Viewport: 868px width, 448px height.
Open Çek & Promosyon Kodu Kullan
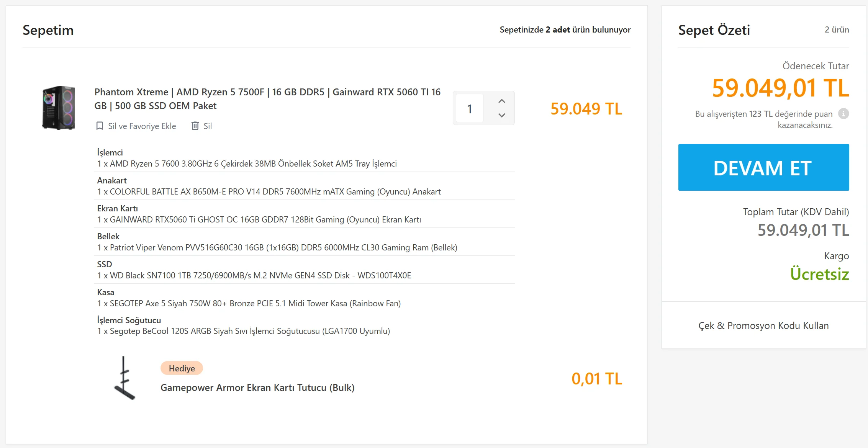pyautogui.click(x=763, y=325)
